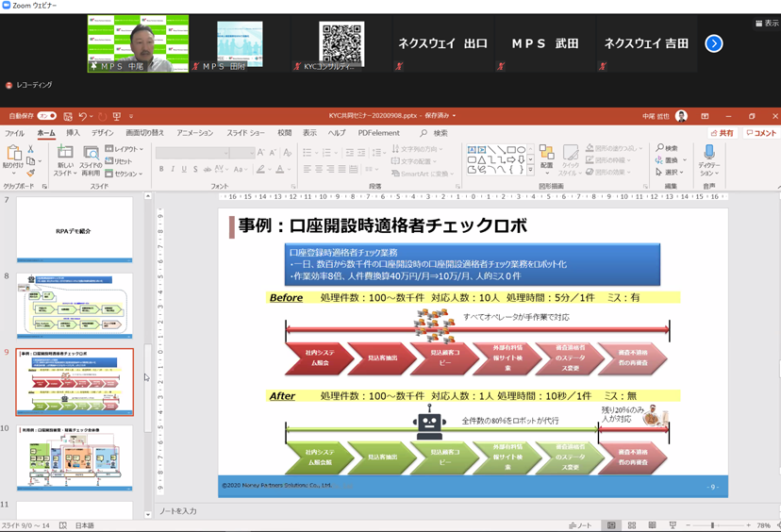This screenshot has width=781, height=532.
Task: Open the Section (セクション) dropdown
Action: click(x=125, y=174)
